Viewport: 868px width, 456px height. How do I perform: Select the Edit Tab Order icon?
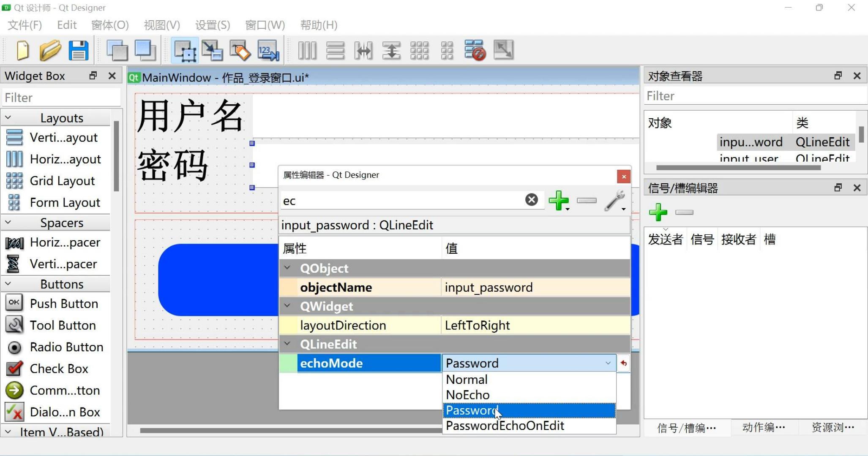(x=268, y=51)
